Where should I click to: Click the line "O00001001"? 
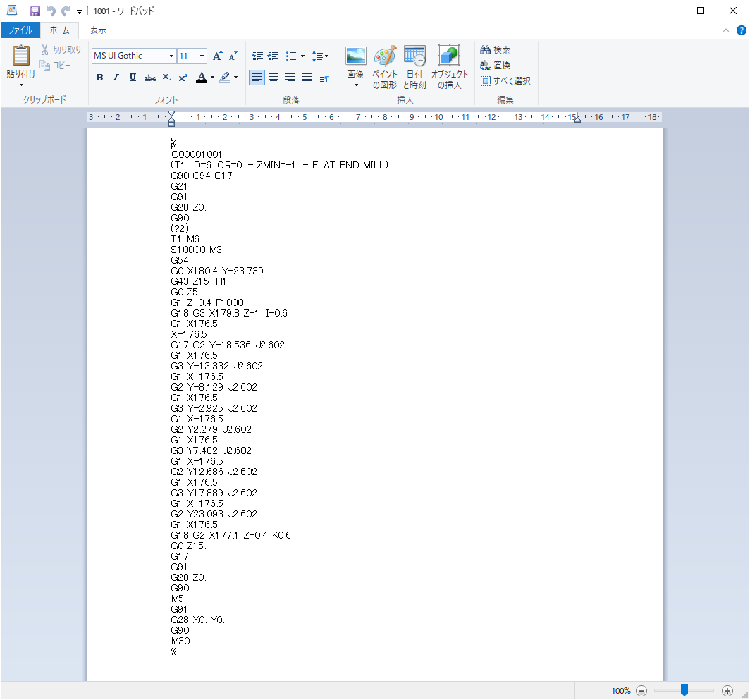[x=197, y=154]
